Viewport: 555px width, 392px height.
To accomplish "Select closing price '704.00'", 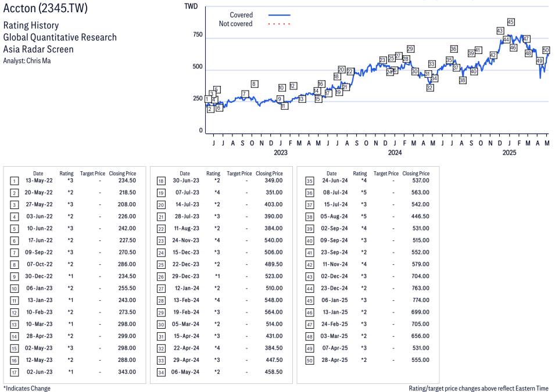I will [420, 276].
